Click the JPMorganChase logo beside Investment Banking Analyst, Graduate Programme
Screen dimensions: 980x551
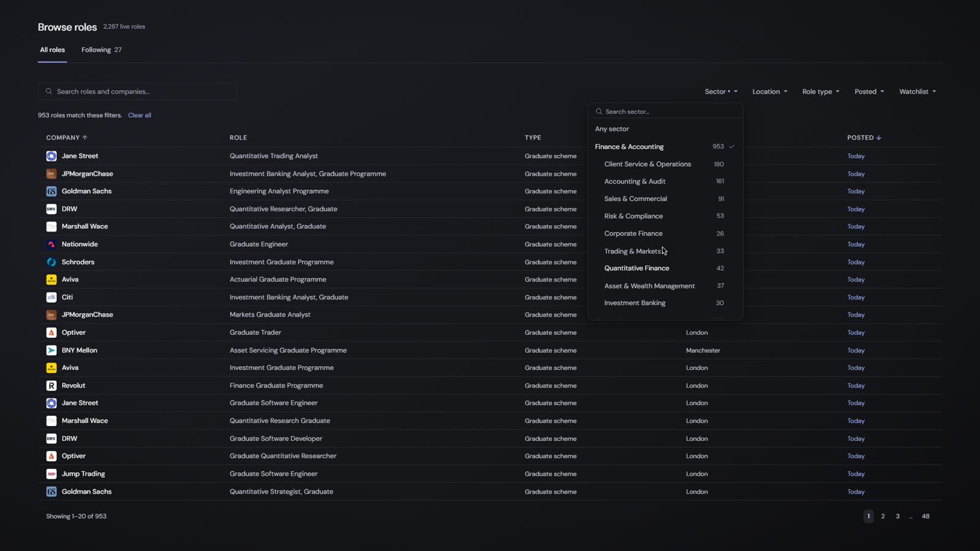51,174
